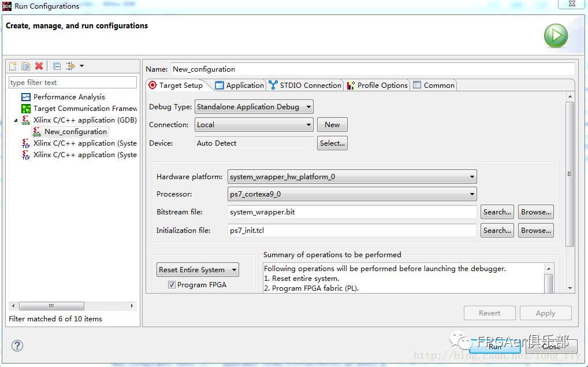Click Search... for the Bitstream file
This screenshot has width=588, height=367.
[497, 212]
